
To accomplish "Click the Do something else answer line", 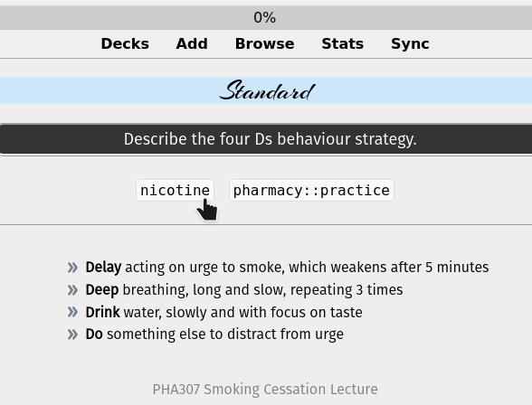I will click(214, 334).
